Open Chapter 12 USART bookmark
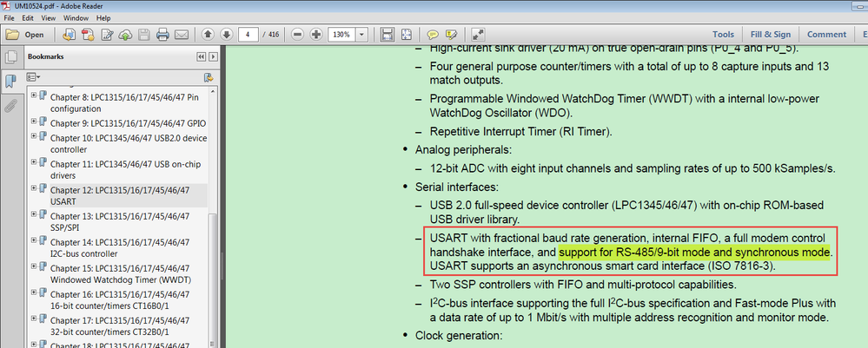Screen dimensions: 868x348 [x=120, y=196]
